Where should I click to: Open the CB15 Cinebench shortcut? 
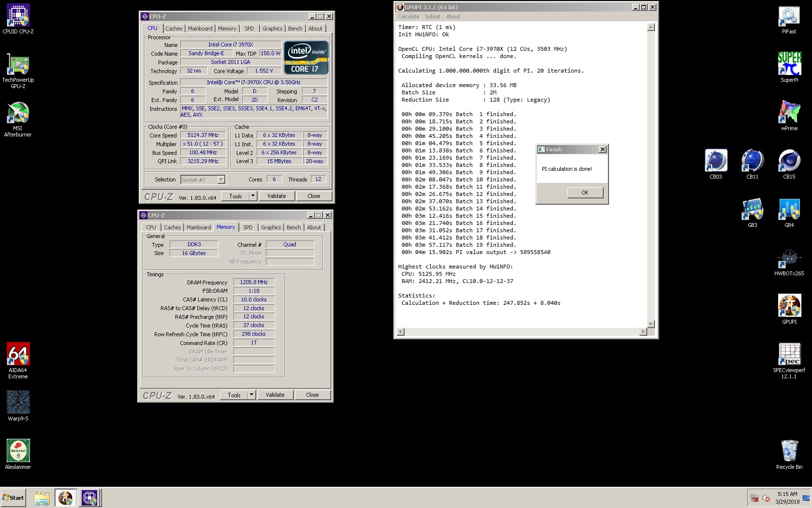[789, 164]
